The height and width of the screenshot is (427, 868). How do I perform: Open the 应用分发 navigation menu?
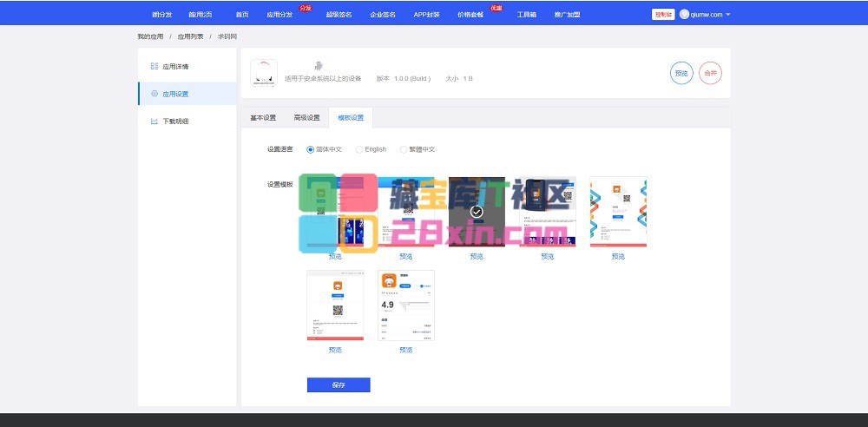(x=279, y=15)
